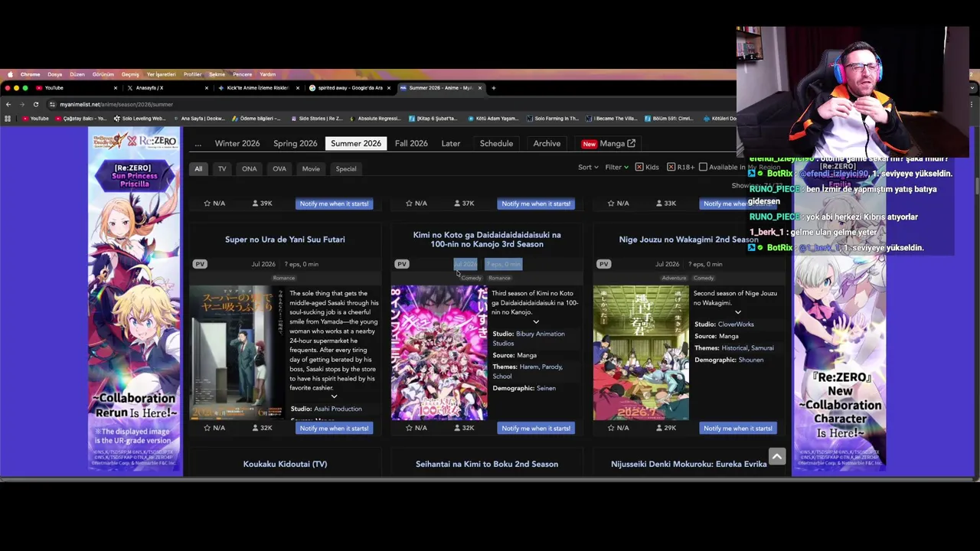Open a new Chrome tab with plus
Screen dimensions: 980x551
(493, 88)
